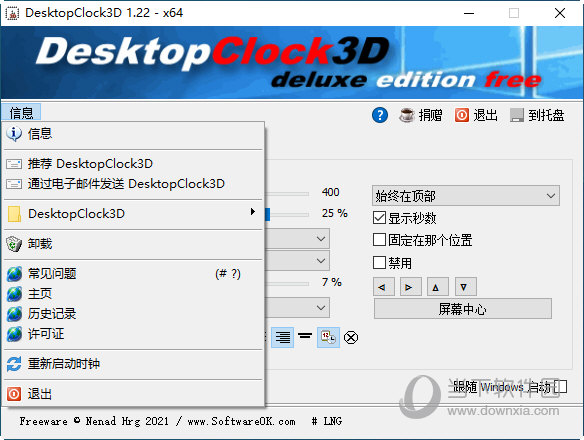Open the dropdown below the 25 % slider
The height and width of the screenshot is (440, 584).
[x=297, y=239]
